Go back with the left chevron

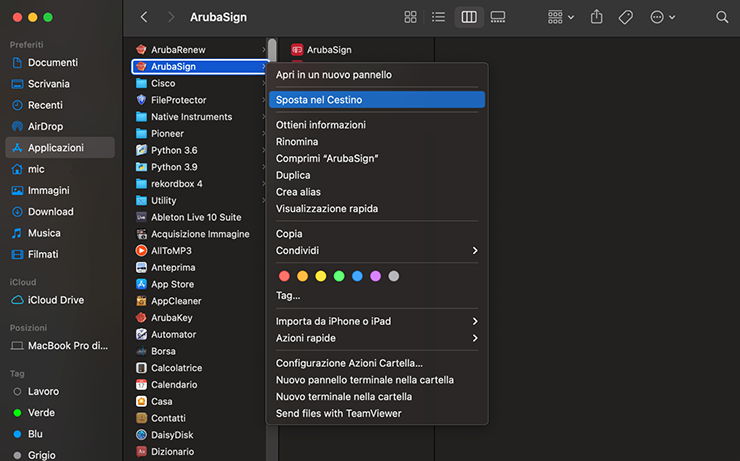[x=144, y=17]
